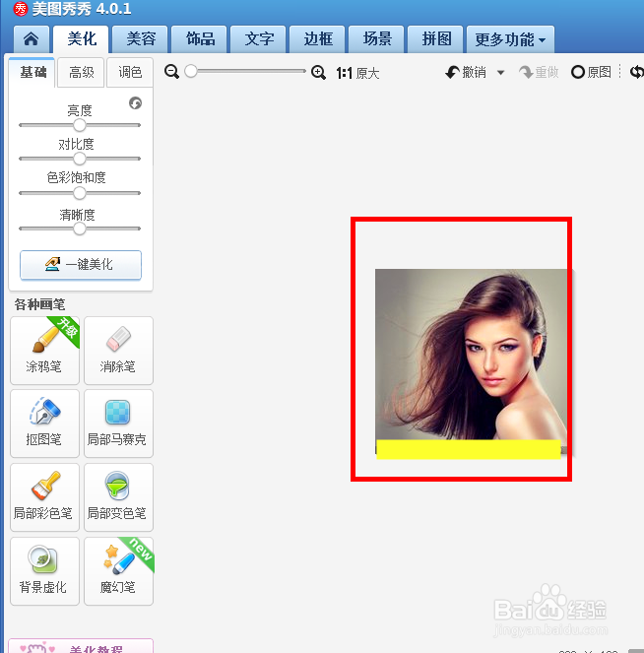The height and width of the screenshot is (653, 644).
Task: Click the 色彩饱和度 saturation slider handle
Action: (80, 193)
